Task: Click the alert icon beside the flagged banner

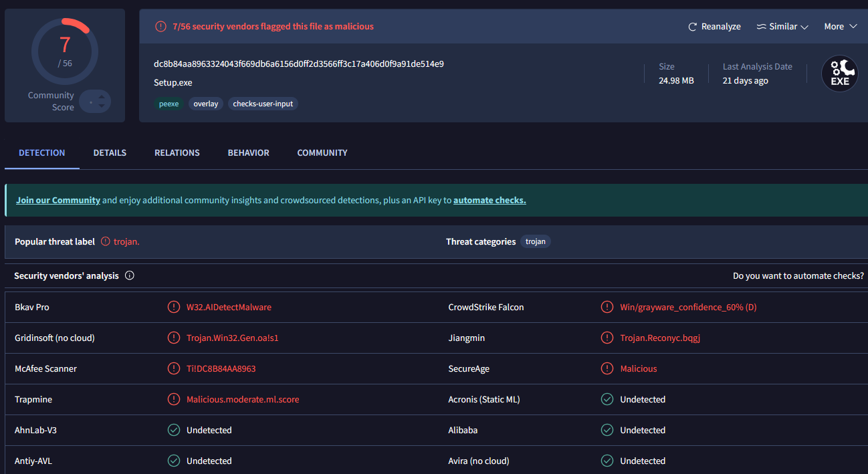Action: pos(160,27)
